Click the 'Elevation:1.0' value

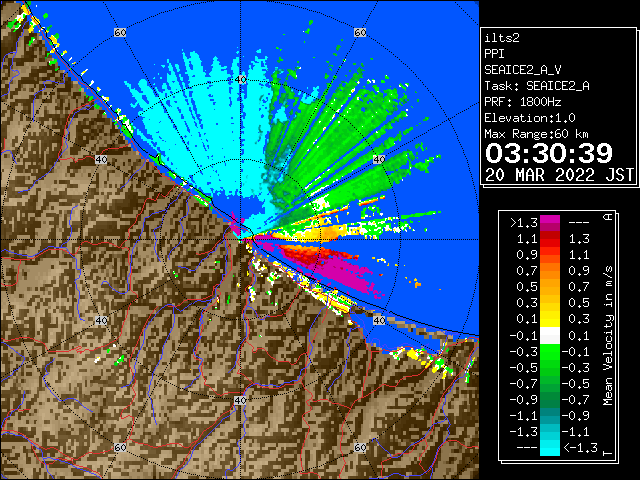(530, 118)
